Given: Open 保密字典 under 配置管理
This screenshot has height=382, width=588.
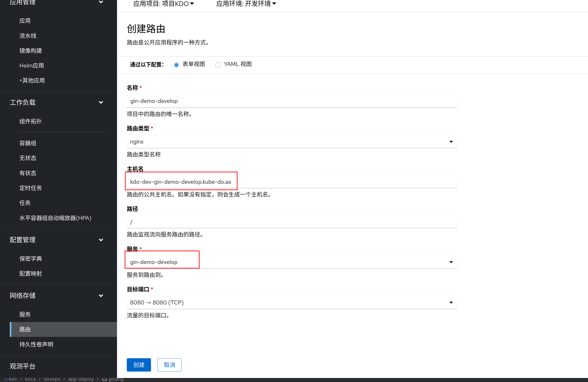Looking at the screenshot, I should 31,259.
